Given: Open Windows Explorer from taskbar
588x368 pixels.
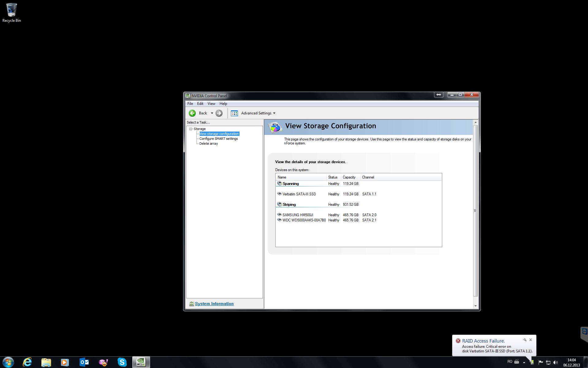Looking at the screenshot, I should pos(46,362).
